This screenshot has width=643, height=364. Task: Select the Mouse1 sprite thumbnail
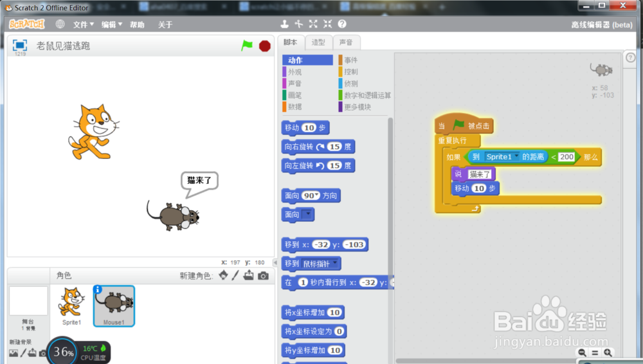[x=114, y=306]
